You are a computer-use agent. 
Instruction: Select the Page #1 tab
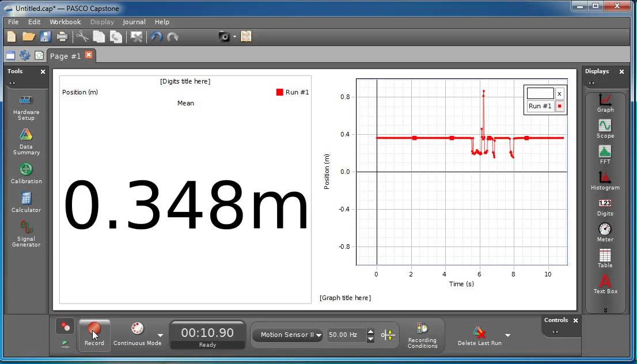pyautogui.click(x=65, y=56)
